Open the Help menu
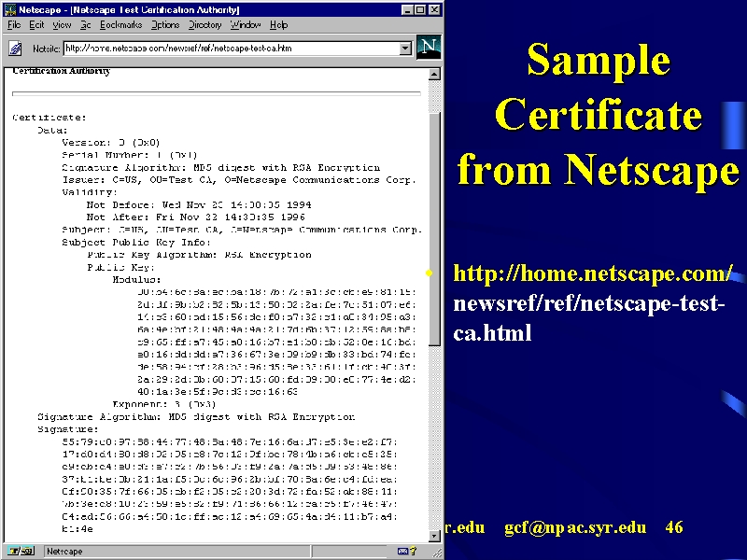Image resolution: width=747 pixels, height=560 pixels. [278, 25]
